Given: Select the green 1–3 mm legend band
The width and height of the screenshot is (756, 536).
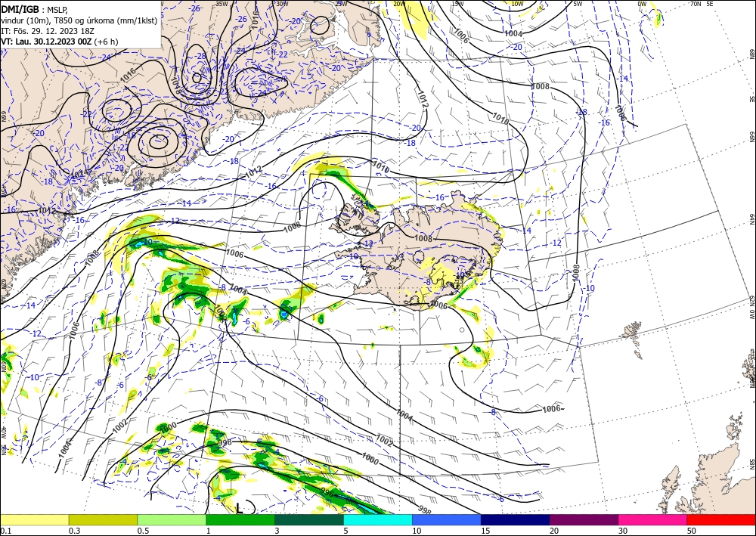Looking at the screenshot, I should (x=240, y=519).
